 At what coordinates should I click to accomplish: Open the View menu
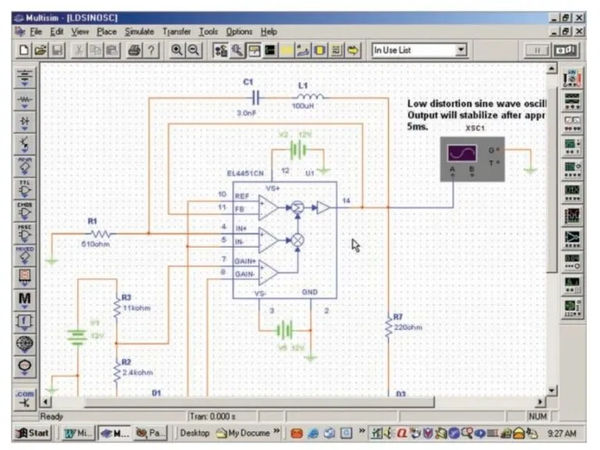(80, 32)
